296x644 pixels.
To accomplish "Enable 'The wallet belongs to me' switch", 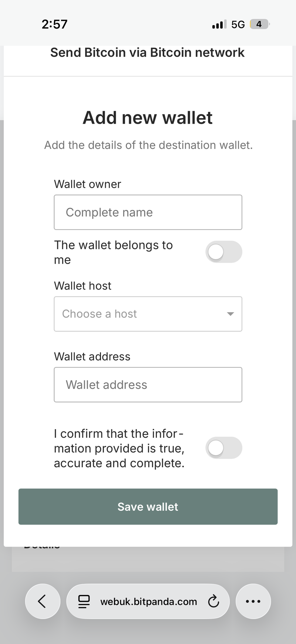I will [x=223, y=252].
